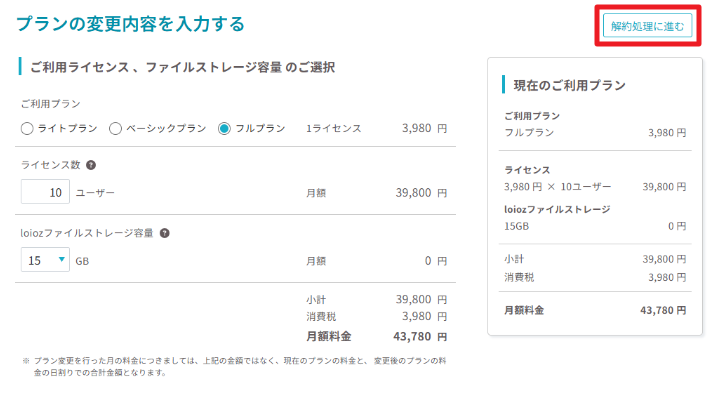Click the ベーシックプラン label text

point(166,129)
